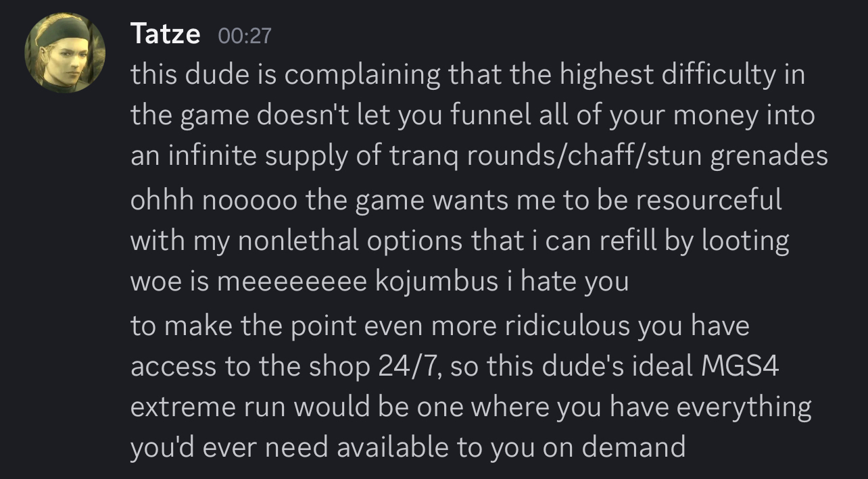This screenshot has width=868, height=479.
Task: Click the line starting "this dude is complaining"
Action: [x=467, y=74]
